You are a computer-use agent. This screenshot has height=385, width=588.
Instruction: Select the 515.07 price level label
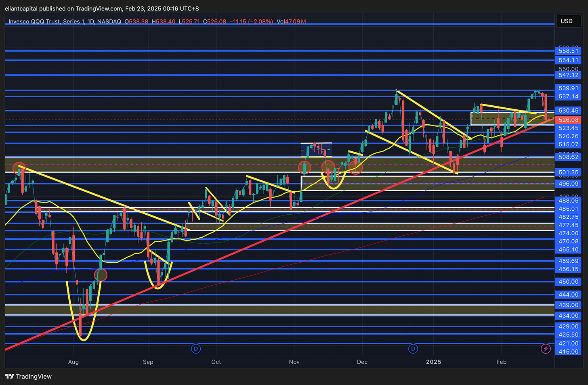[568, 144]
